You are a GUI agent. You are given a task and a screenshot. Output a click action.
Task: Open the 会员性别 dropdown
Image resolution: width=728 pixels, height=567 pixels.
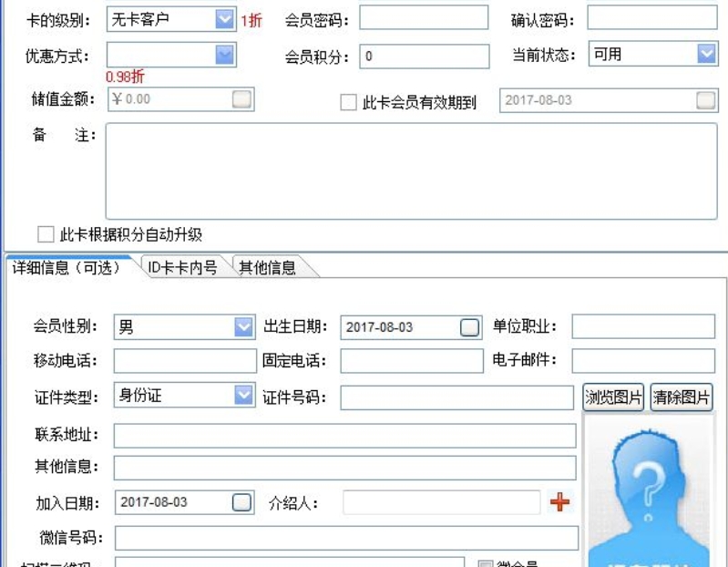click(x=243, y=327)
